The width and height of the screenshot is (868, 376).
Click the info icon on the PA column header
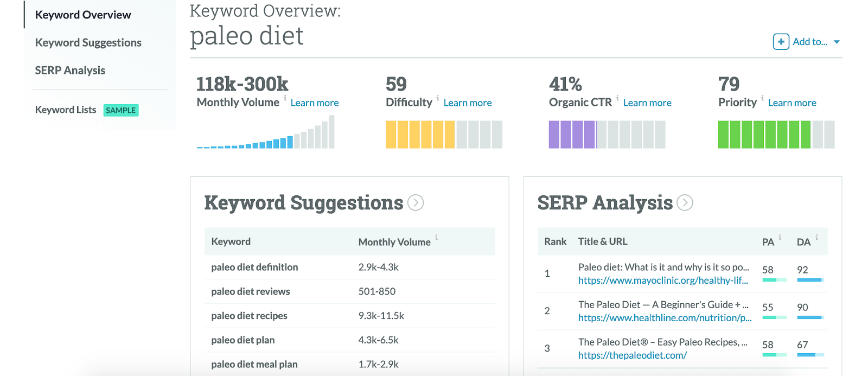pyautogui.click(x=779, y=238)
